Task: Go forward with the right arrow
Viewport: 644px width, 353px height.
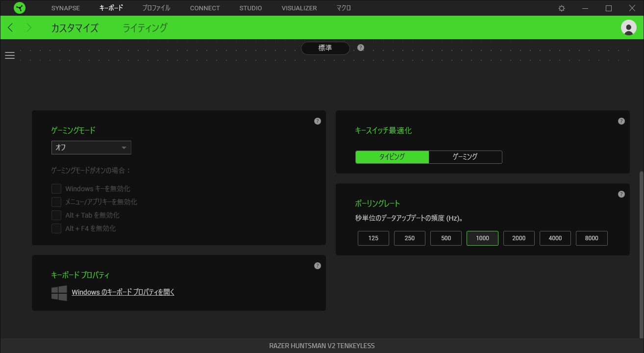Action: pos(29,27)
